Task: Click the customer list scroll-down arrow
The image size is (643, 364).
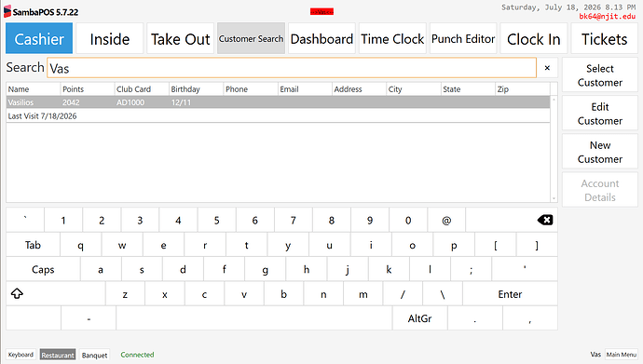Action: [x=554, y=198]
